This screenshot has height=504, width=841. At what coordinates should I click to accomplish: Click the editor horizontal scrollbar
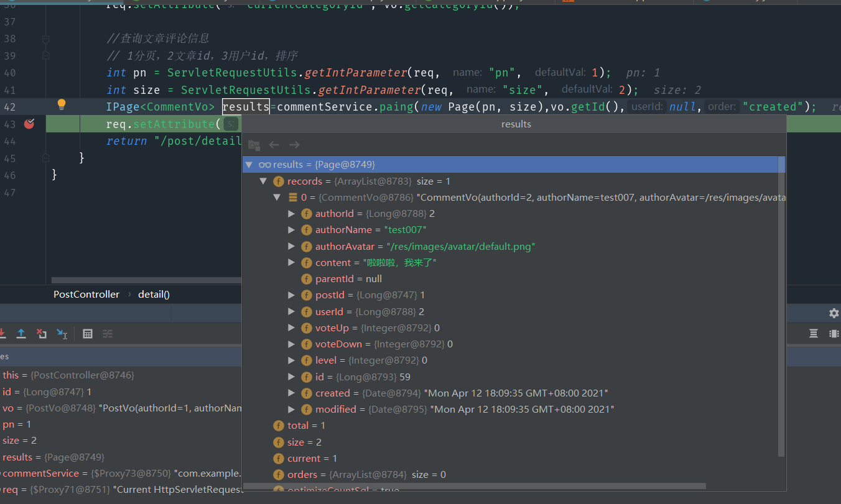point(146,280)
